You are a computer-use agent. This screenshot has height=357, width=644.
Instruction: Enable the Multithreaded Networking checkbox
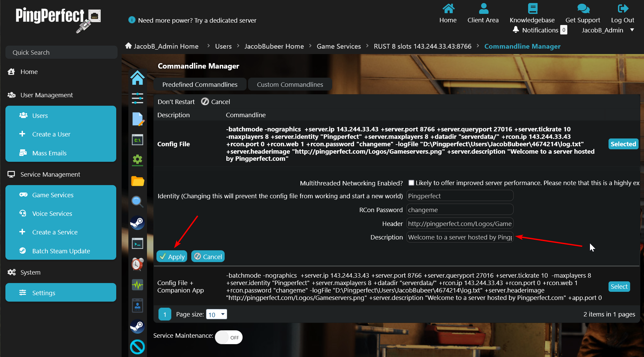(x=411, y=183)
